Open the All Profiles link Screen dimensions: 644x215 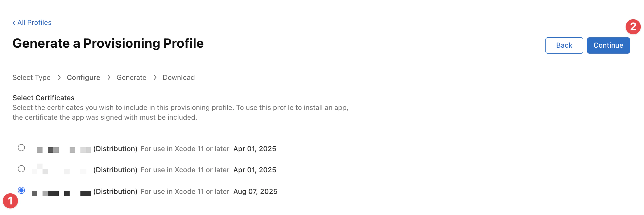pyautogui.click(x=34, y=23)
